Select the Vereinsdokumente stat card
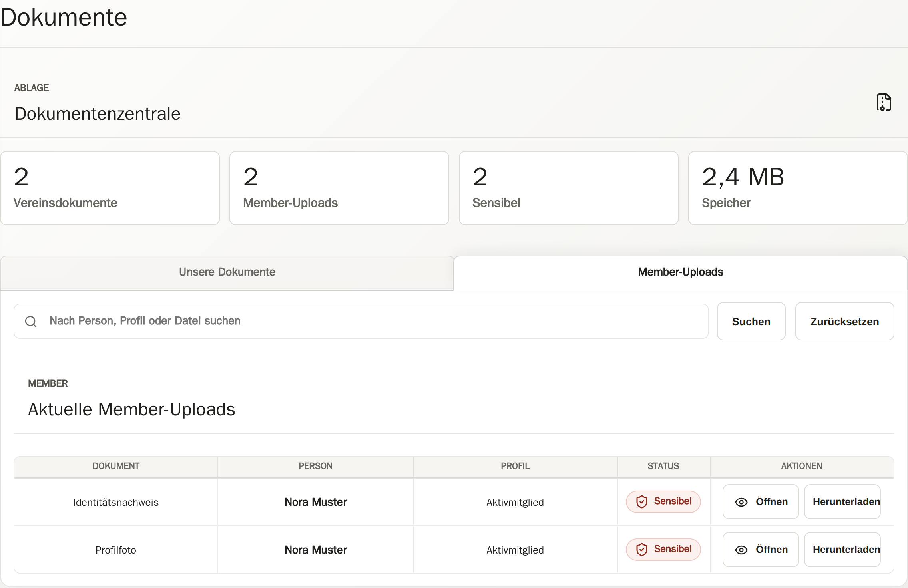This screenshot has width=908, height=588. pyautogui.click(x=110, y=188)
